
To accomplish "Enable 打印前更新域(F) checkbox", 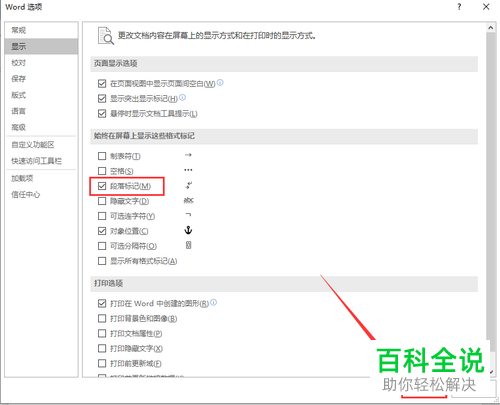I will coord(102,363).
